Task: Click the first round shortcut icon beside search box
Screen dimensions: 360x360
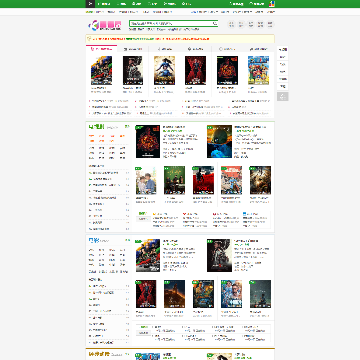Action: pyautogui.click(x=232, y=24)
